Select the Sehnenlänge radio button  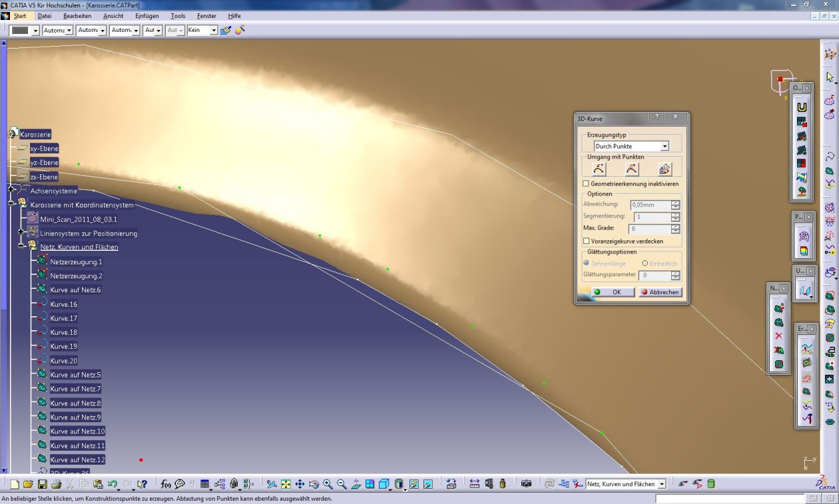coord(587,263)
